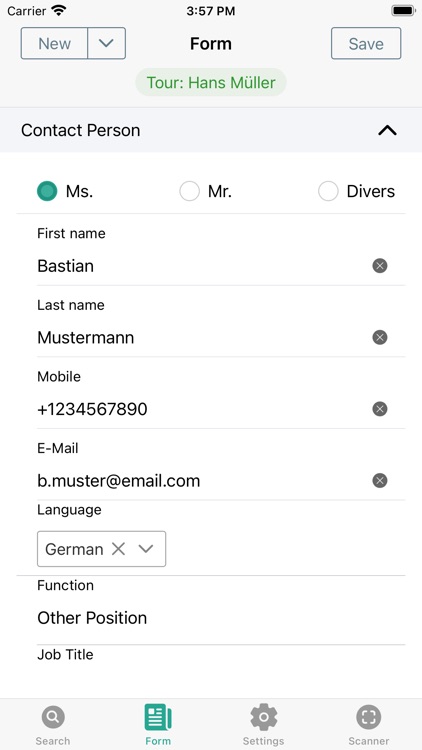Select the Mr. radio option
The height and width of the screenshot is (750, 422).
click(x=189, y=191)
